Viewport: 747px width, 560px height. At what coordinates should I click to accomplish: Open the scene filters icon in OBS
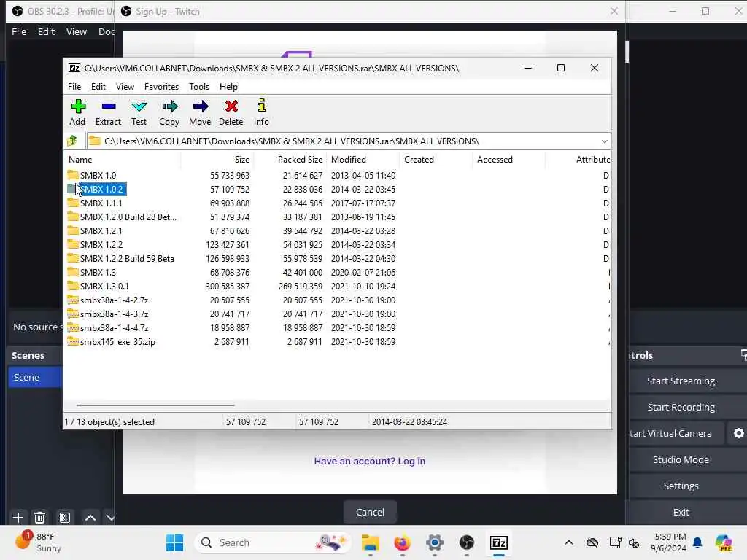[65, 517]
